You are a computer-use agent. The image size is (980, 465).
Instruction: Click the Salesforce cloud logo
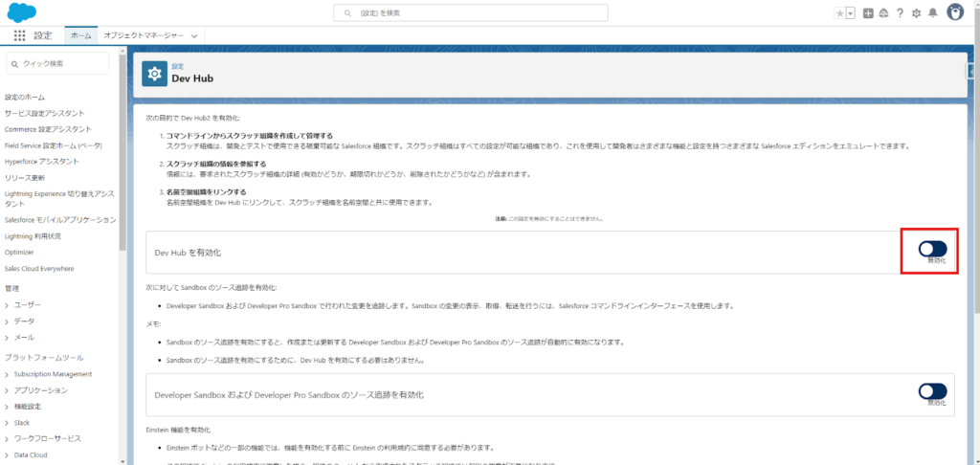[22, 12]
